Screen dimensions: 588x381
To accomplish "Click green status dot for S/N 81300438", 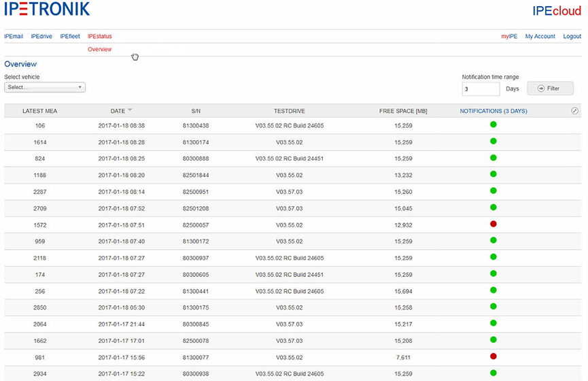I will coord(494,125).
